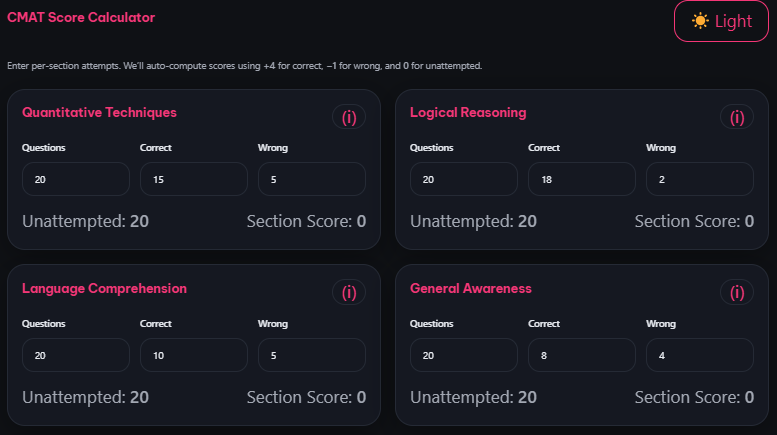The height and width of the screenshot is (435, 777).
Task: Select Logical Reasoning Questions field
Action: pos(464,179)
